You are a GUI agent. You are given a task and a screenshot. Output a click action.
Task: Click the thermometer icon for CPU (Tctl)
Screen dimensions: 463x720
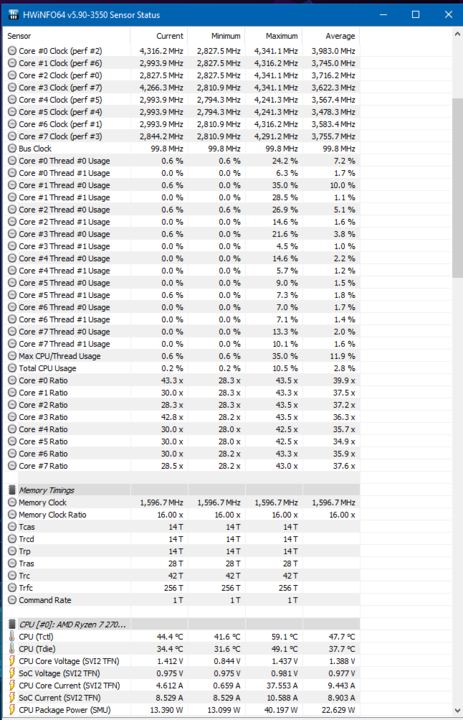tap(12, 637)
